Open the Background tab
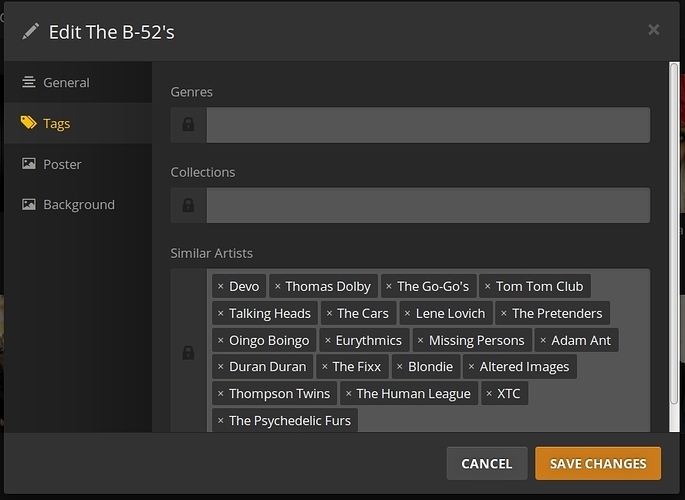The height and width of the screenshot is (500, 685). [78, 205]
